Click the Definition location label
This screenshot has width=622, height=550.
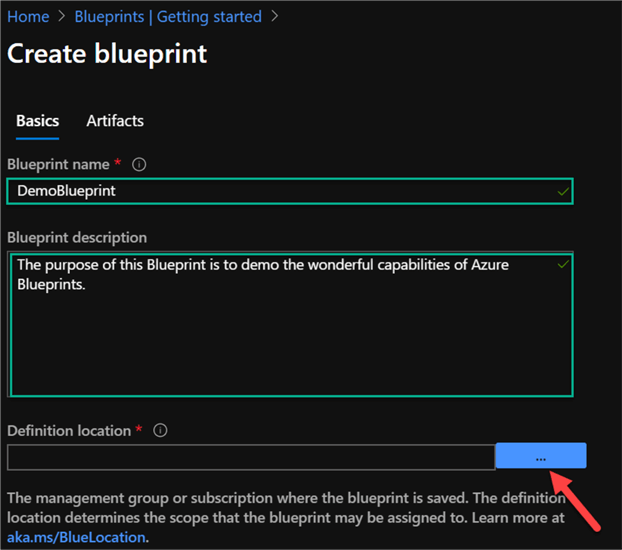pos(69,431)
